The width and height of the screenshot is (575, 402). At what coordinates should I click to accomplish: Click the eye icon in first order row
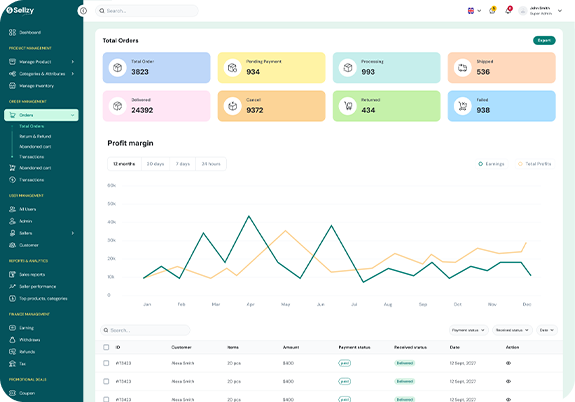point(508,363)
